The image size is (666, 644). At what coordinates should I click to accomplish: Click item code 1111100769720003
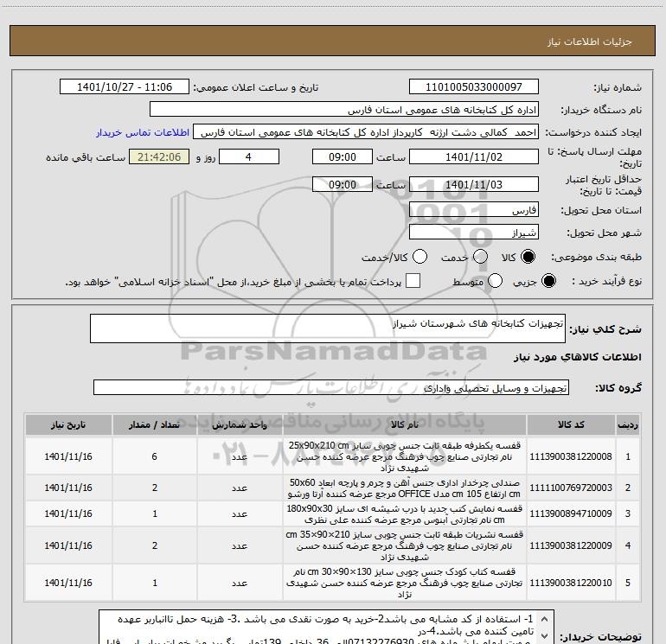coord(571,488)
